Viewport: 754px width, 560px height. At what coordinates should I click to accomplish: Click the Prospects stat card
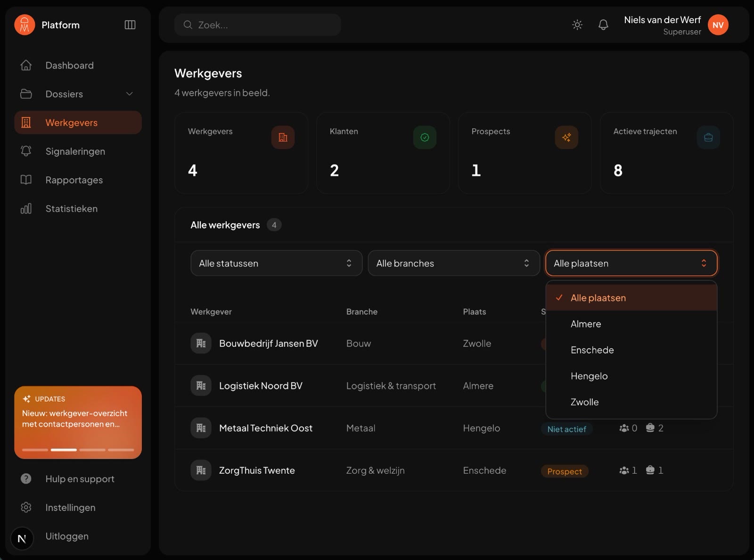click(x=525, y=153)
